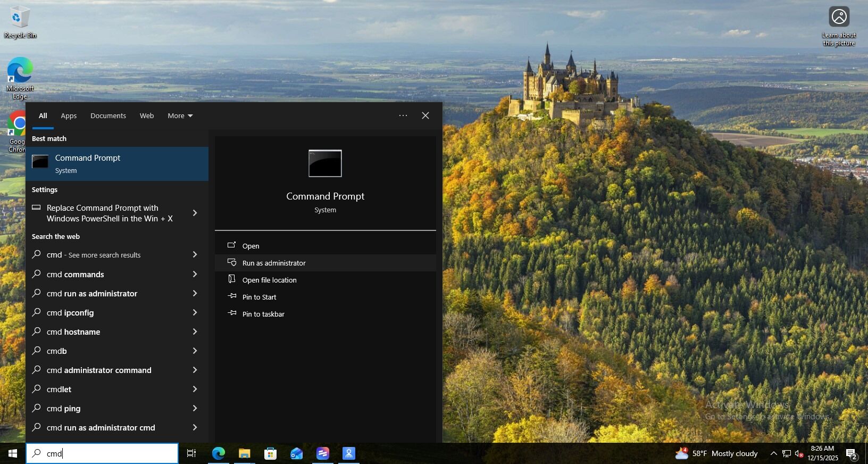
Task: Expand arrow for Replace Command Prompt setting
Action: (195, 213)
